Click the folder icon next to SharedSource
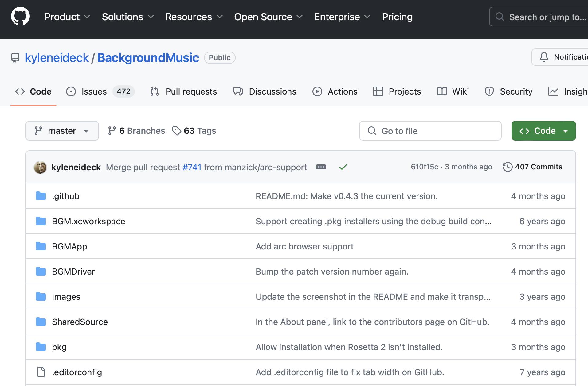 coord(41,322)
